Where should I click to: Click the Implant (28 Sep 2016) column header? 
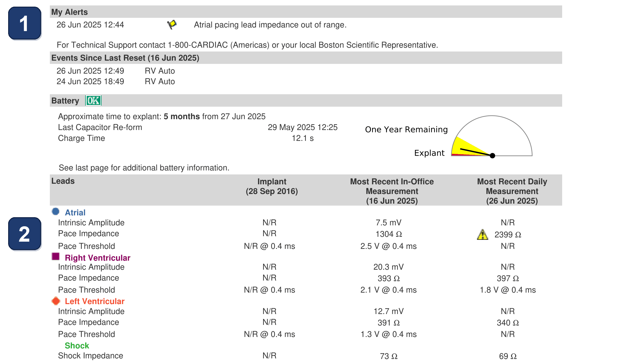click(x=272, y=186)
